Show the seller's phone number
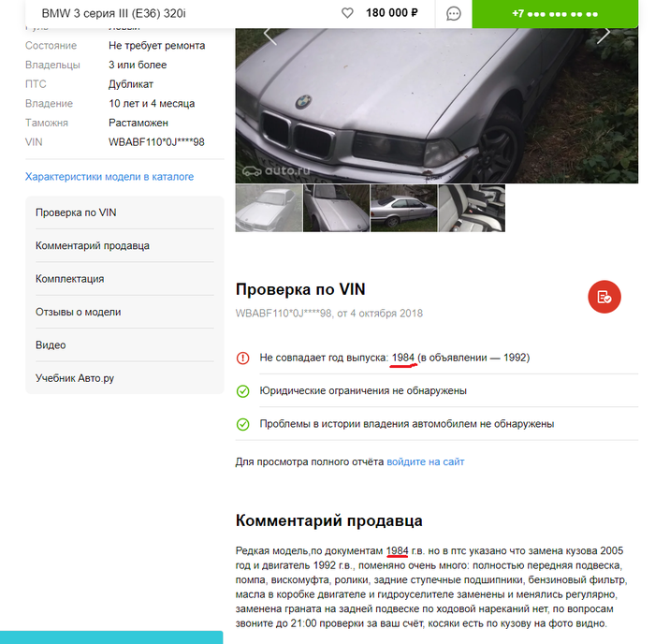This screenshot has height=644, width=655. pos(555,14)
